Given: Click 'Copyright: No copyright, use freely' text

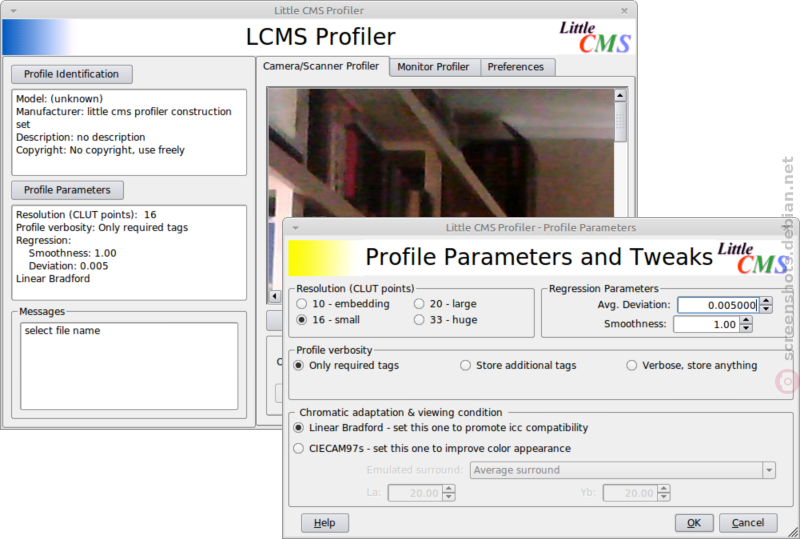Looking at the screenshot, I should coord(100,151).
